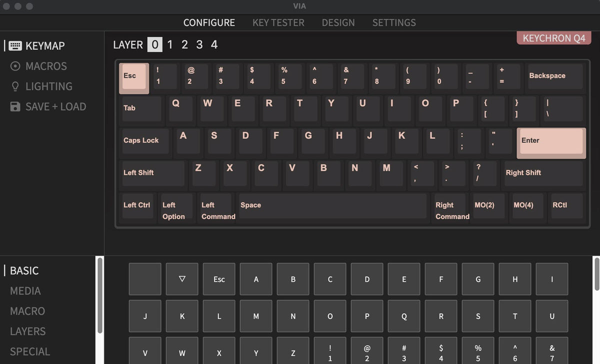
Task: Open the Design tab
Action: [338, 22]
